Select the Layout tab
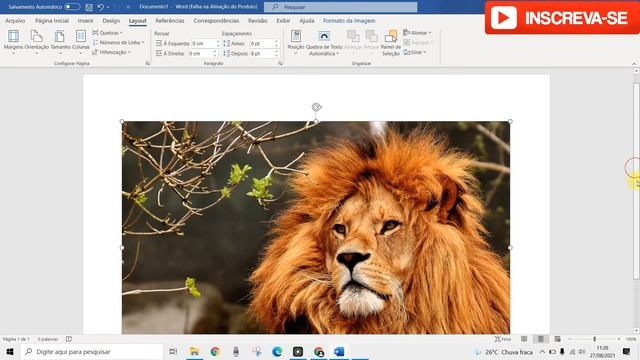This screenshot has height=360, width=640. [138, 20]
